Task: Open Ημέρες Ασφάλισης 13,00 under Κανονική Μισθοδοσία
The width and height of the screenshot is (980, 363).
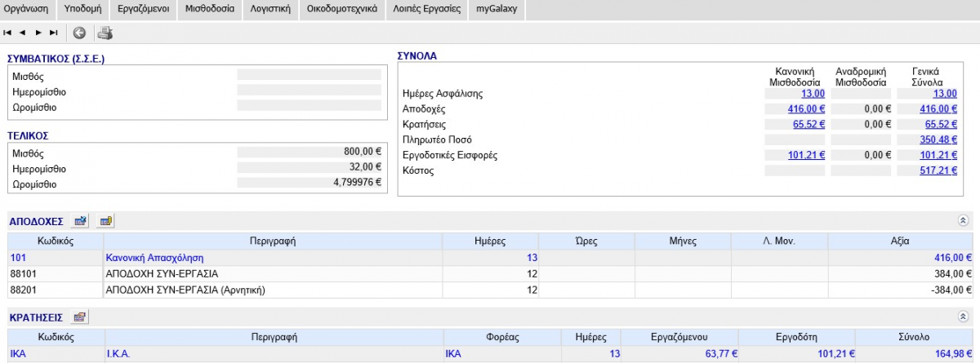Action: tap(813, 94)
